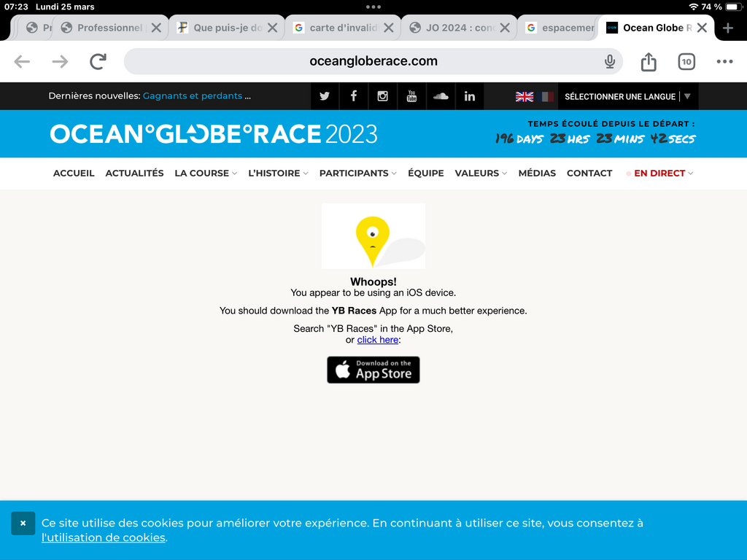Expand the 'En Direct' menu

coord(659,174)
